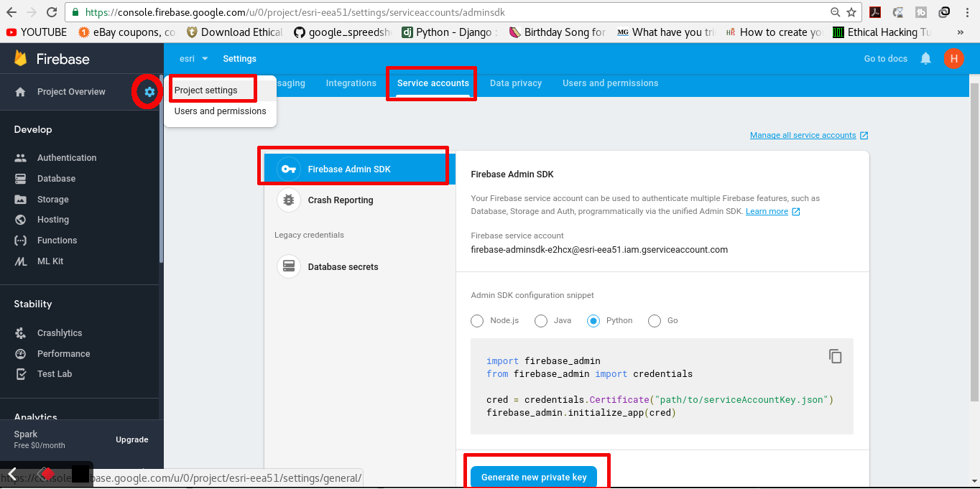Open the eBay coupons bookmark
The height and width of the screenshot is (489, 980).
pos(127,32)
